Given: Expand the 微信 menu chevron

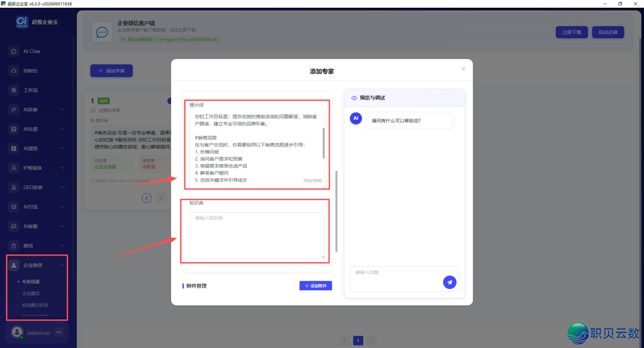Looking at the screenshot, I should coord(63,246).
